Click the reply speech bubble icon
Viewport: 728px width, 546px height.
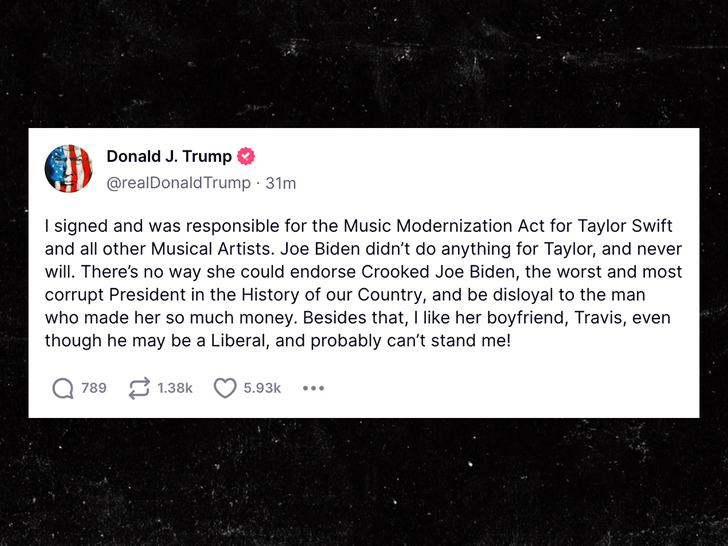click(x=64, y=388)
